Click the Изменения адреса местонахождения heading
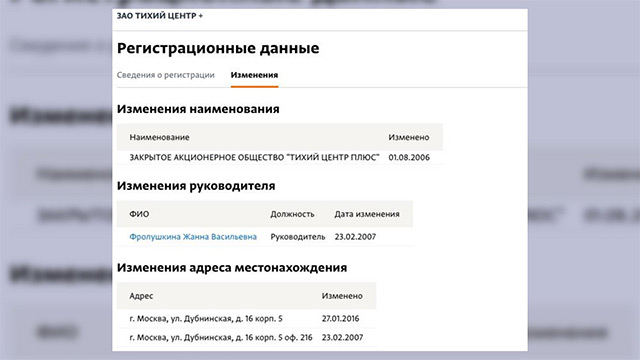The image size is (640, 360). click(x=232, y=268)
